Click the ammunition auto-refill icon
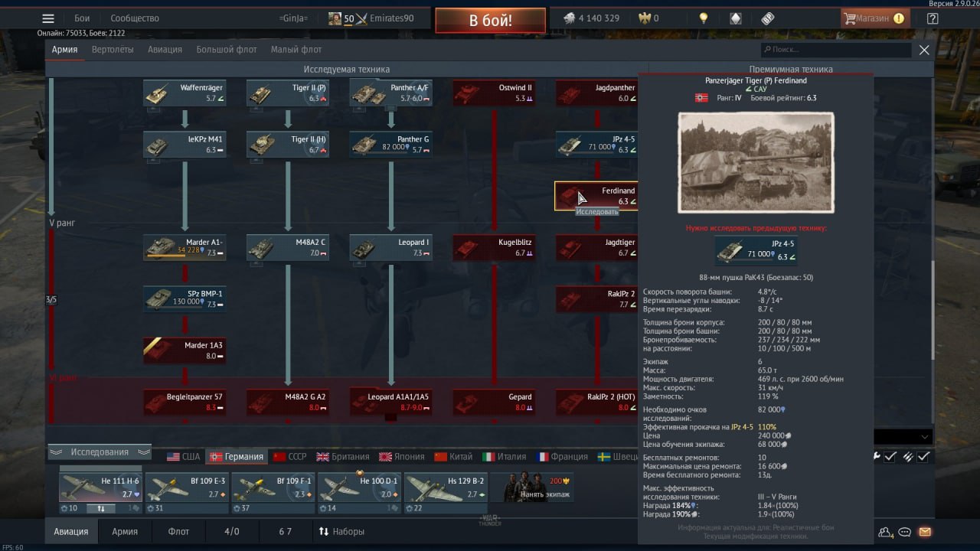The height and width of the screenshot is (551, 980). tap(907, 456)
